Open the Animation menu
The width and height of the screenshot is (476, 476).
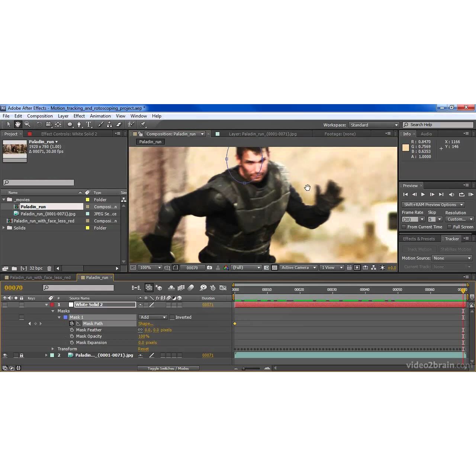(100, 116)
